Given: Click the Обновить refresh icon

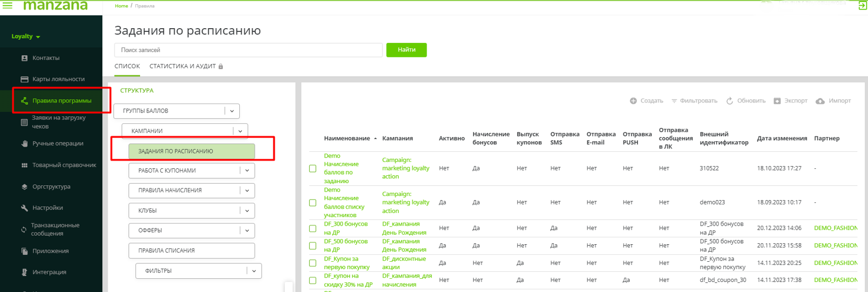Looking at the screenshot, I should 730,101.
